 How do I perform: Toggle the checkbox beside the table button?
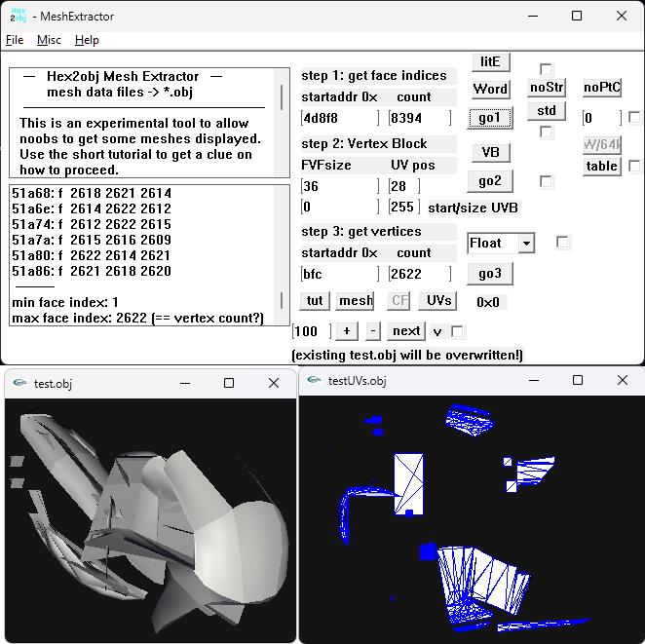point(634,167)
